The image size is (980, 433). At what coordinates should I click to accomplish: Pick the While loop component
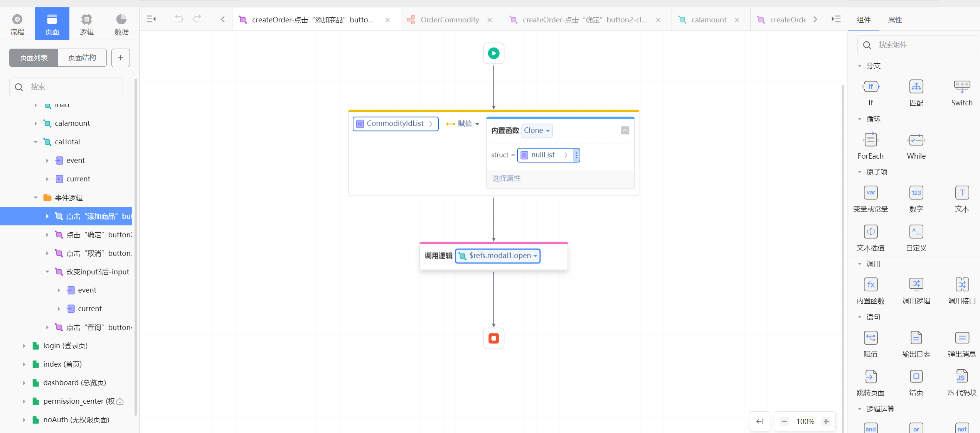tap(916, 146)
